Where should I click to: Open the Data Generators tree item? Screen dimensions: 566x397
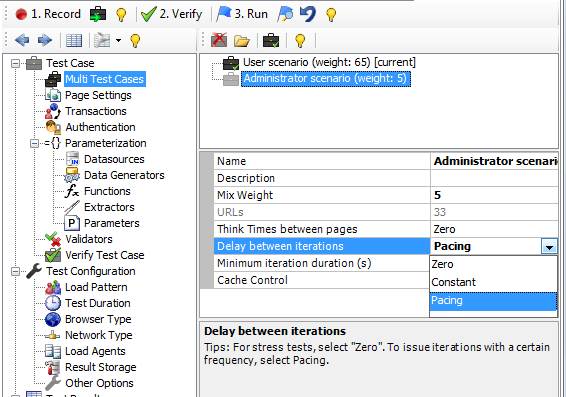tap(124, 175)
